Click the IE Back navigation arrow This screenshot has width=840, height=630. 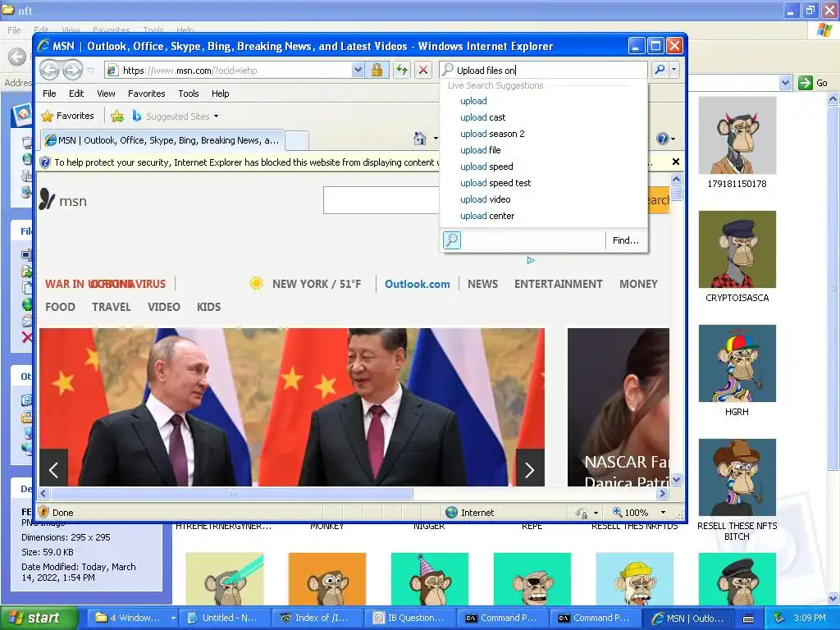pyautogui.click(x=50, y=70)
